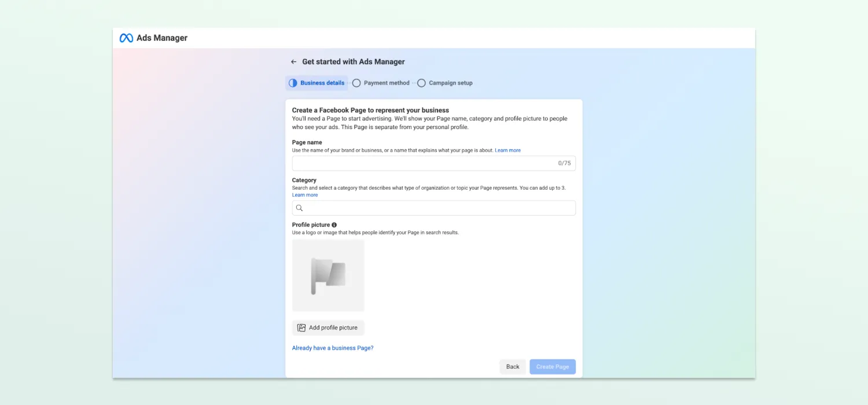Screen dimensions: 868x405
Task: Click the Profile picture label
Action: (311, 225)
